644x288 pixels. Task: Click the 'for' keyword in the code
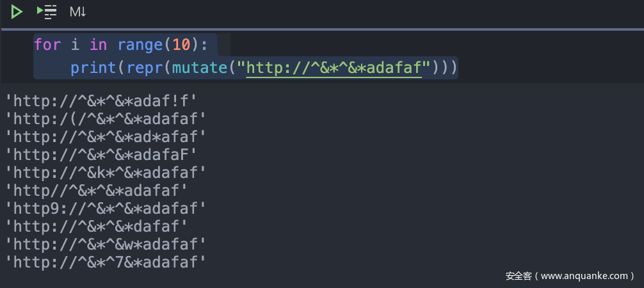click(x=47, y=45)
